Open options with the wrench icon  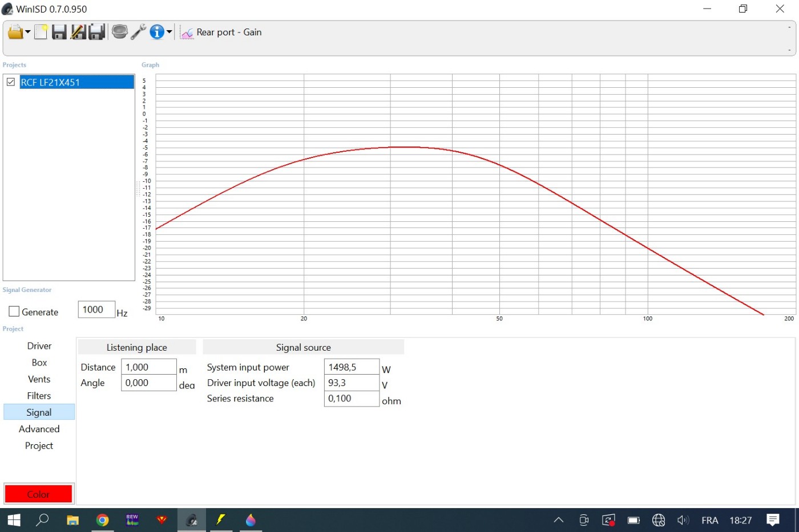point(138,32)
